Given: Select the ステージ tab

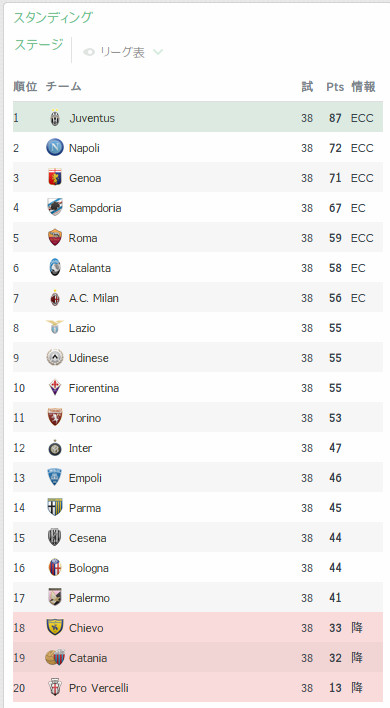Looking at the screenshot, I should (39, 45).
